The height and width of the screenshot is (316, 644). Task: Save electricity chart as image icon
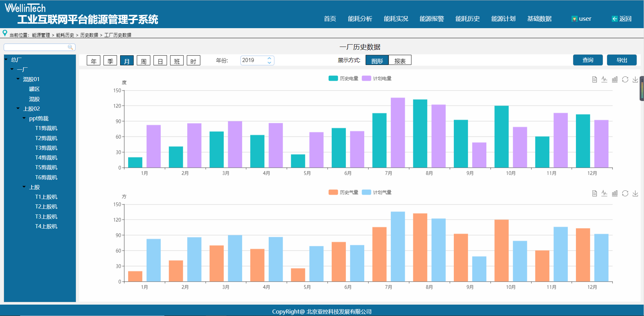[635, 79]
